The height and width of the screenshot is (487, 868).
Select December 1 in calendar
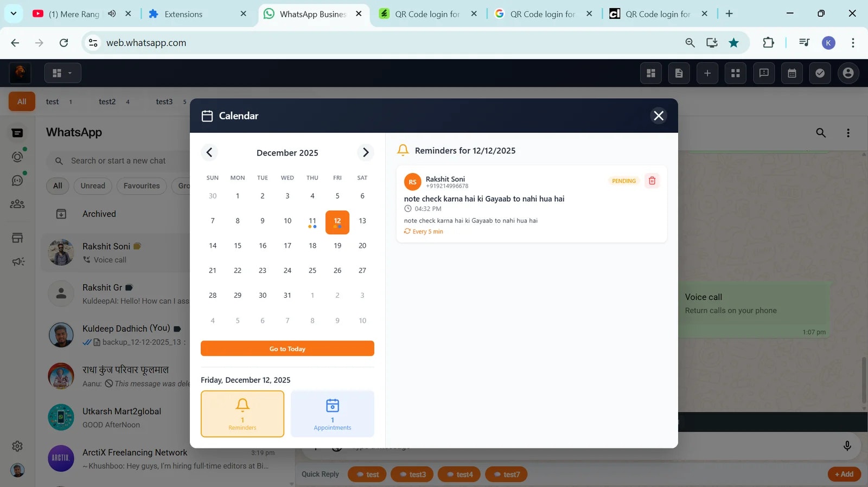point(238,196)
